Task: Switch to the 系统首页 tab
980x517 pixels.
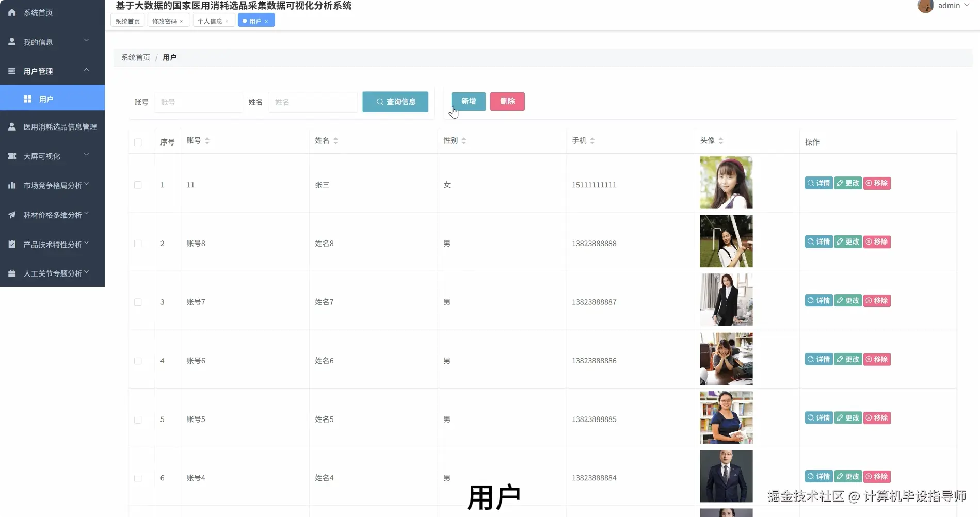Action: pyautogui.click(x=127, y=21)
